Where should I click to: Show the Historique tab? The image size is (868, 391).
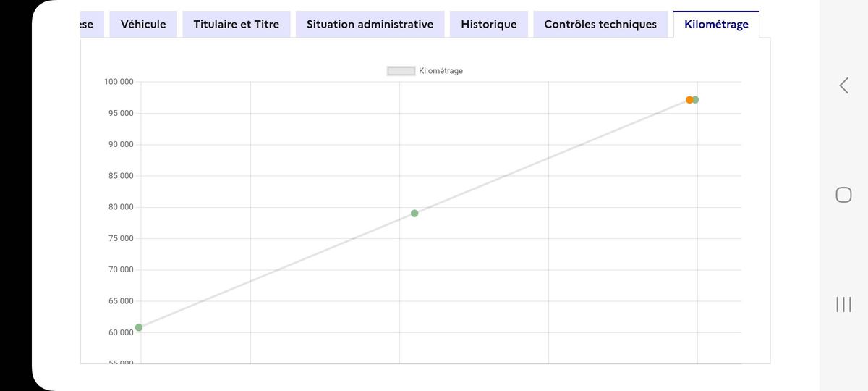tap(488, 24)
